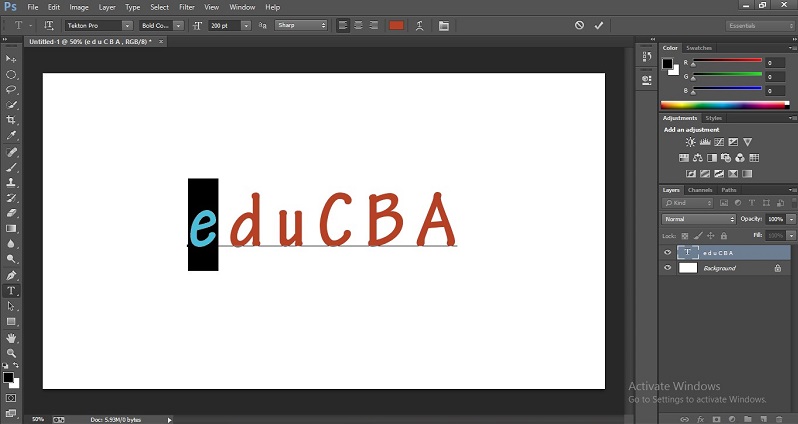Add a Color Balance adjustment
798x424 pixels.
pyautogui.click(x=698, y=158)
